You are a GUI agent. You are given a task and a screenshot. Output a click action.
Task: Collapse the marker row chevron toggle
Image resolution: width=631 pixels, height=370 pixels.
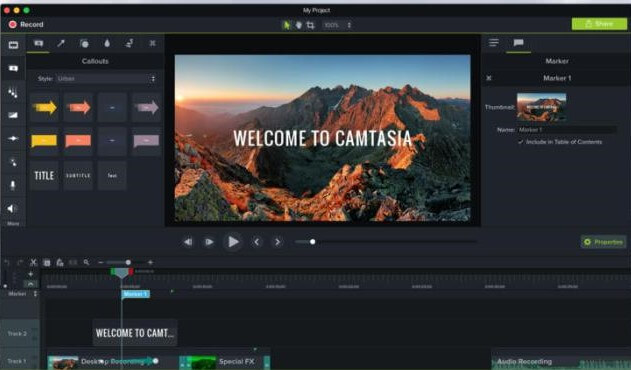pos(31,283)
